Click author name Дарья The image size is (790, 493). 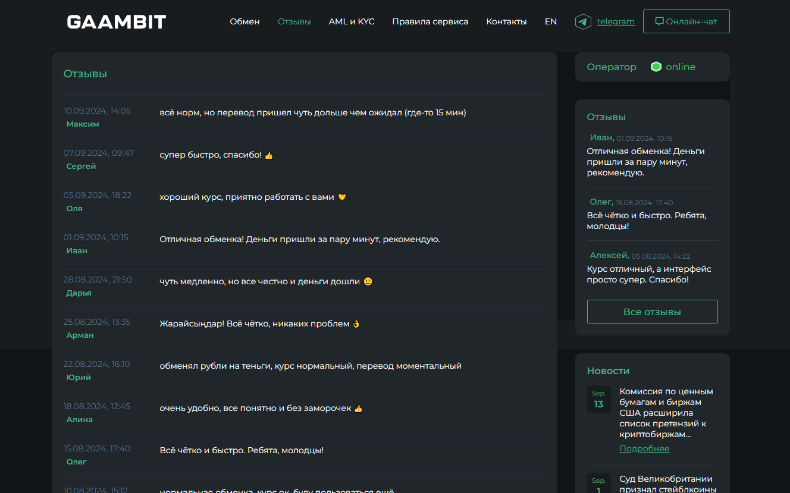pyautogui.click(x=79, y=293)
